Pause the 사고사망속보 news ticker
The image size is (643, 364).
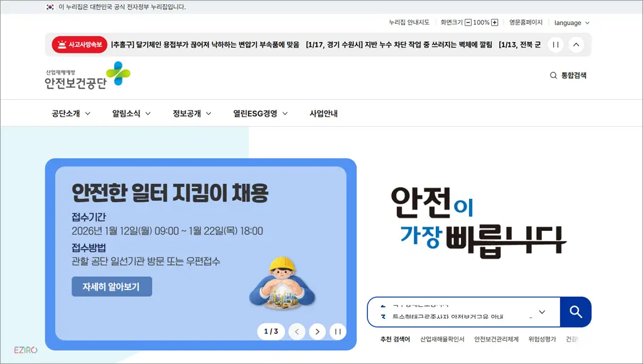[555, 45]
